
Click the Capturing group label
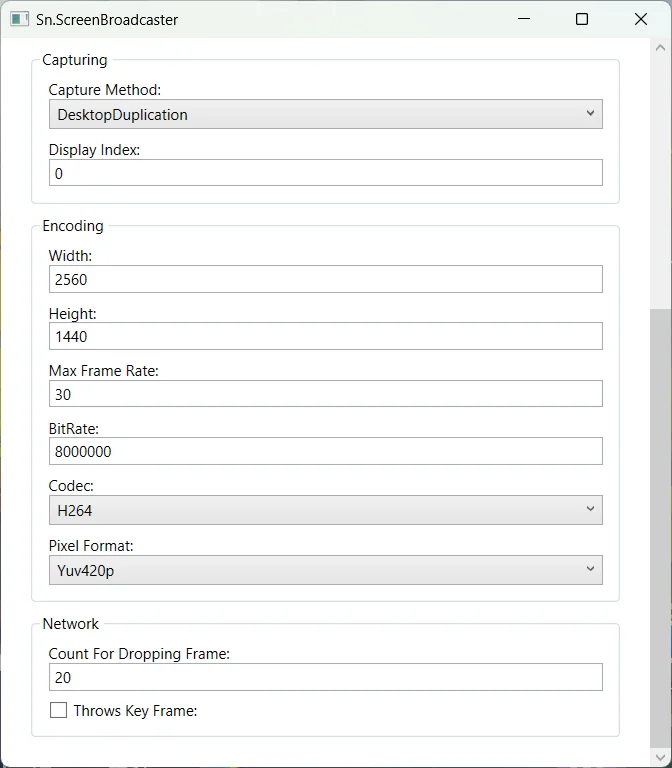pos(74,60)
